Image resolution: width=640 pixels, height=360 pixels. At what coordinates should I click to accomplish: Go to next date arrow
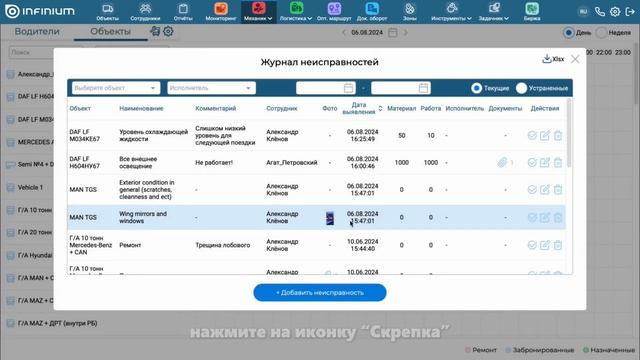[x=405, y=33]
